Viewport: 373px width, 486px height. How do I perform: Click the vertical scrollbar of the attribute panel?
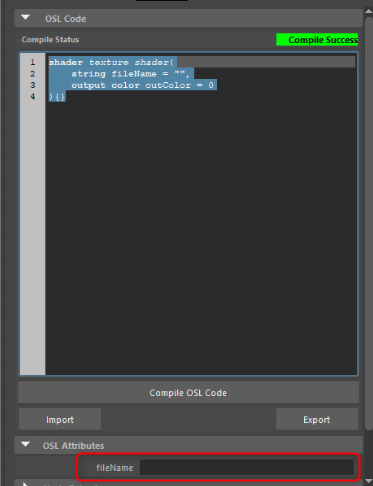(368, 223)
